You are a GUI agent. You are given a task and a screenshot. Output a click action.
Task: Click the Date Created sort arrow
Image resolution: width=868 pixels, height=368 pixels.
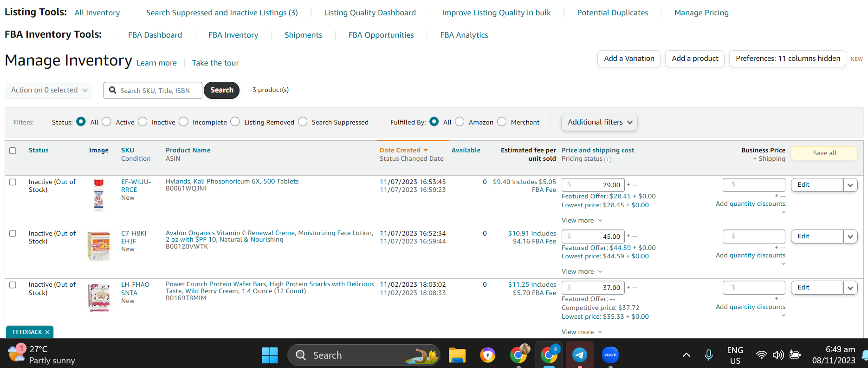click(426, 151)
